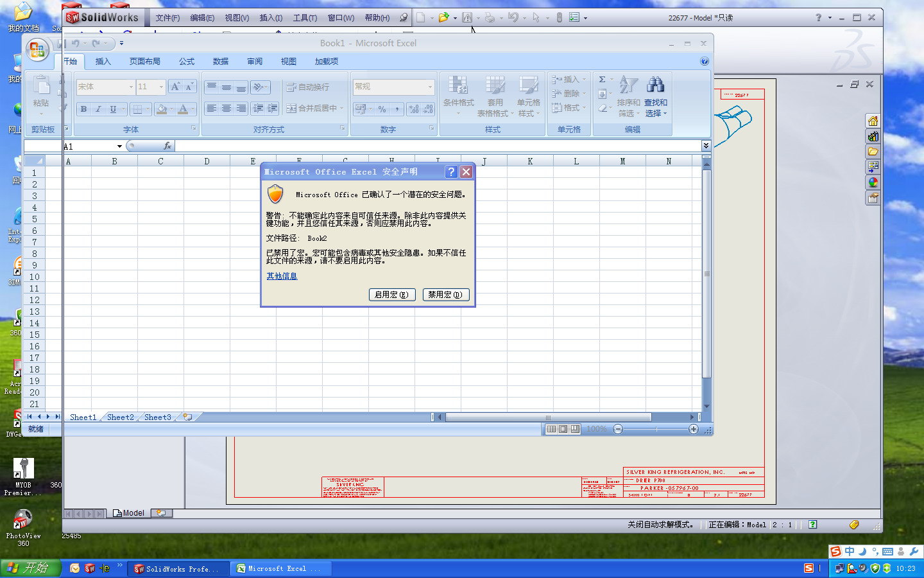The height and width of the screenshot is (578, 924).
Task: Expand the Excel formula bar
Action: (706, 146)
